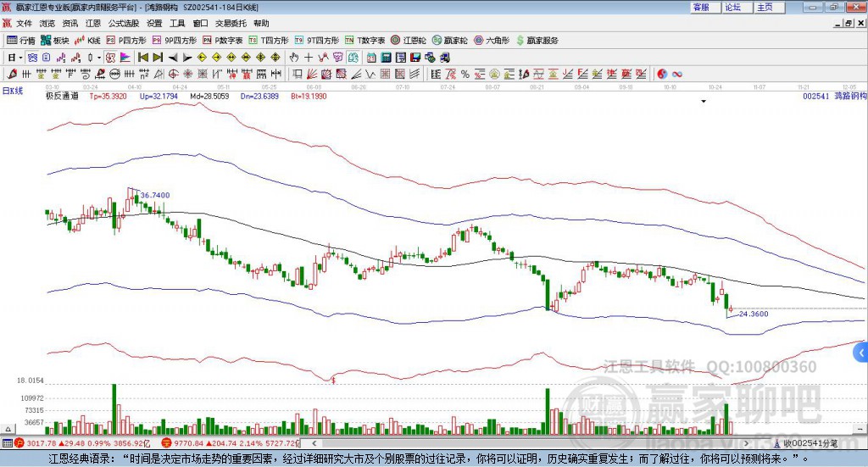Open the candlestick style dropdown arrow
The image size is (868, 467).
[99, 58]
